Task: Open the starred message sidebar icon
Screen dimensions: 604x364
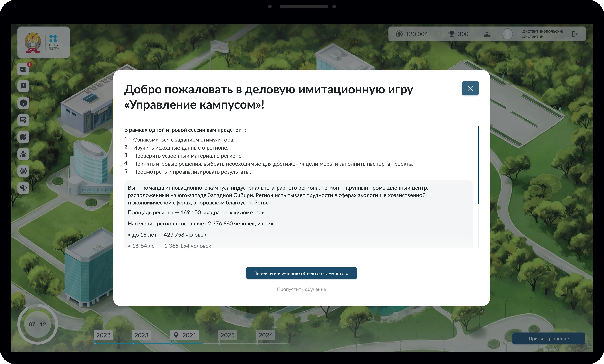Action: click(23, 120)
